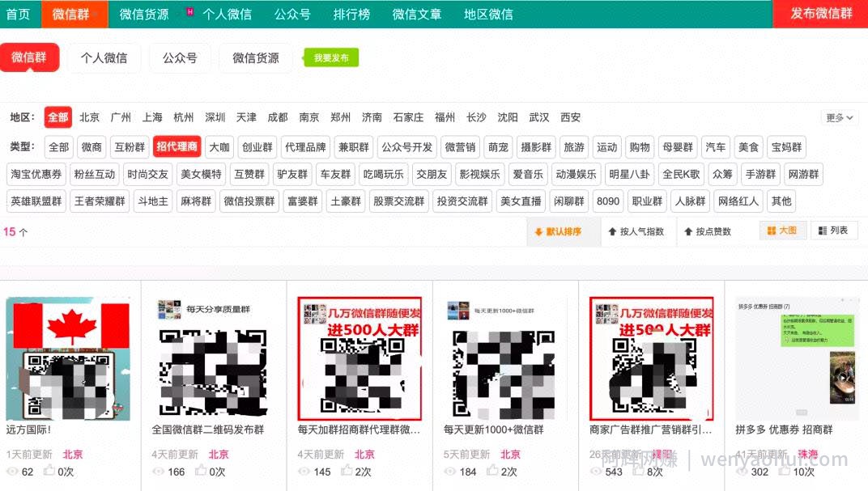
Task: Select 英雄联盟群 type filter
Action: tap(36, 201)
